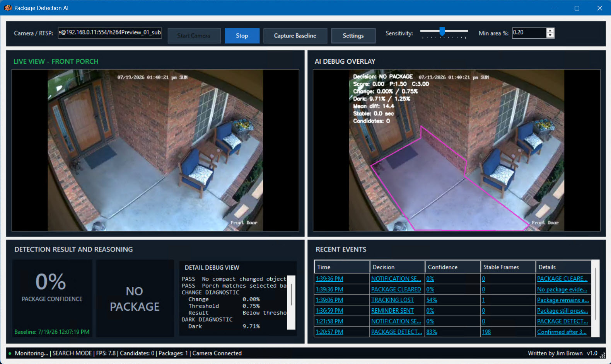Viewport: 611px width, 364px height.
Task: Click the 'CHANGE DIAGNOSTIC' line in debug view
Action: click(210, 293)
